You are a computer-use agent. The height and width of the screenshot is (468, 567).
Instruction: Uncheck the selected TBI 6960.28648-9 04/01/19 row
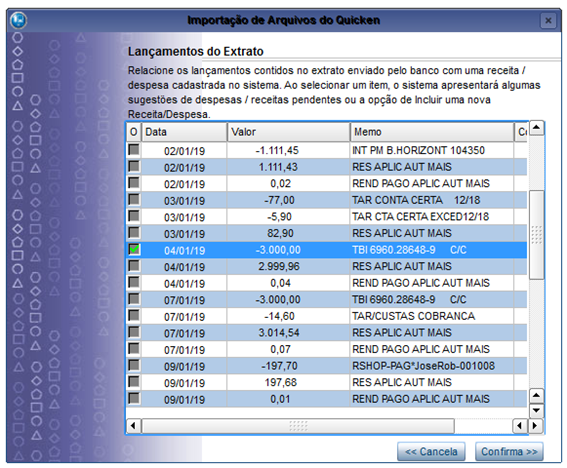[x=134, y=249]
